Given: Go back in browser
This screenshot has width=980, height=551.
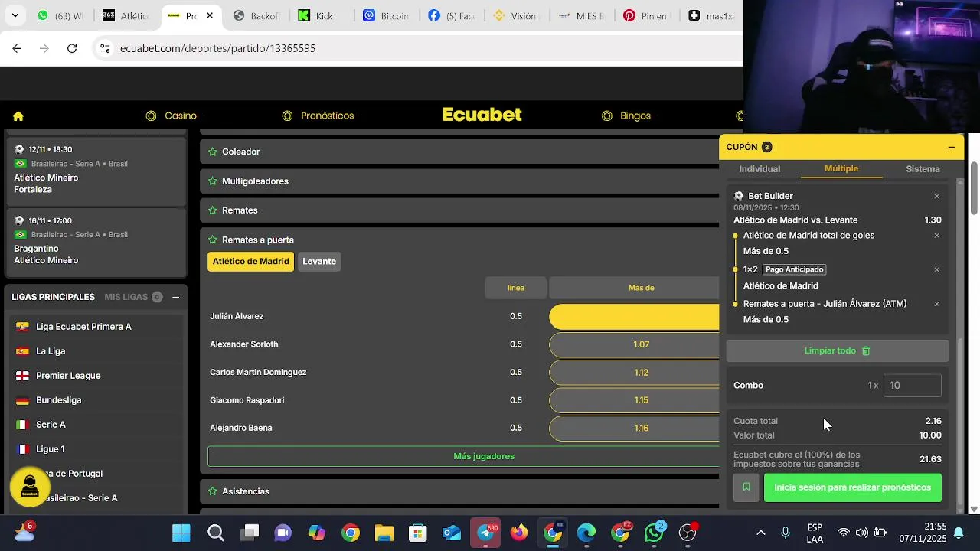Looking at the screenshot, I should (17, 48).
